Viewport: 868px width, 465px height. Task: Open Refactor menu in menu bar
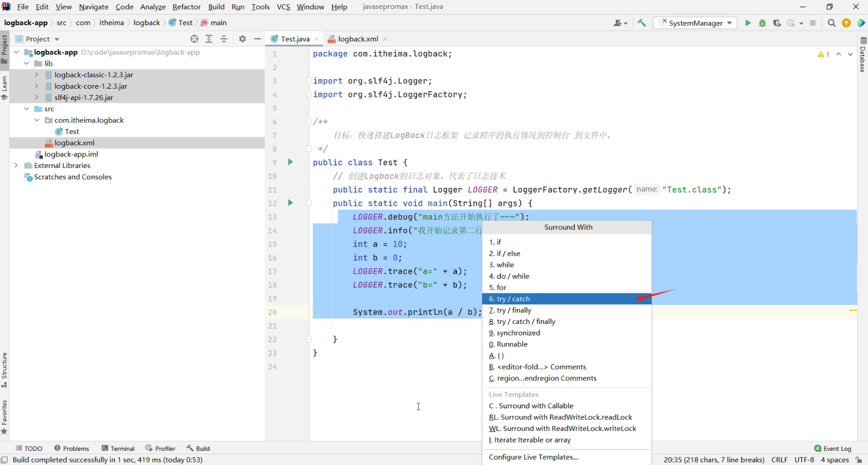[x=186, y=7]
